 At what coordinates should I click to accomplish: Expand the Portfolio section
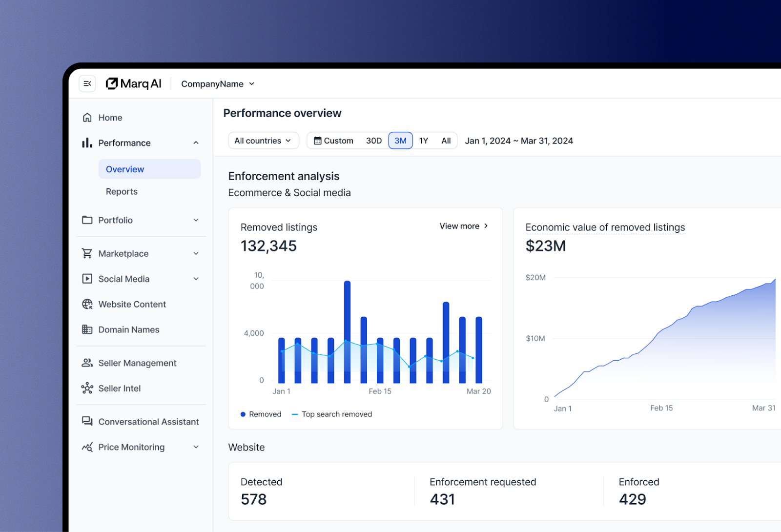[x=141, y=220]
